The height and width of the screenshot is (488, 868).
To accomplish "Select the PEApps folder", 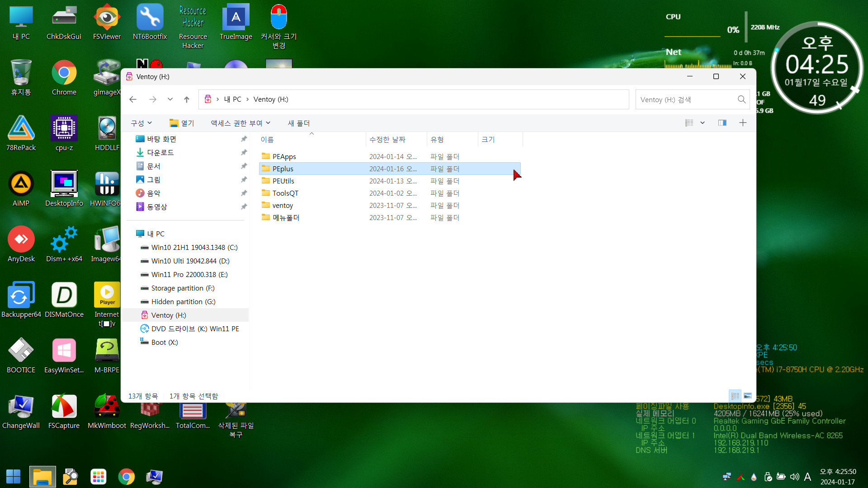I will (x=390, y=156).
